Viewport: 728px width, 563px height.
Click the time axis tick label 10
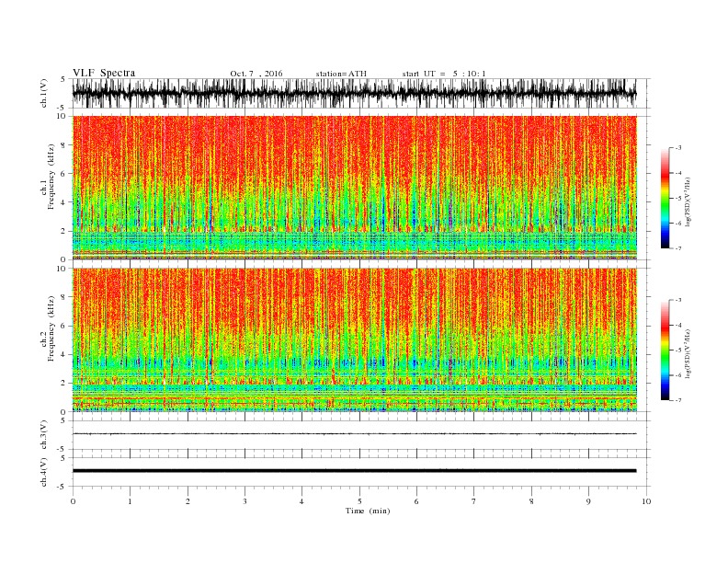pos(646,501)
